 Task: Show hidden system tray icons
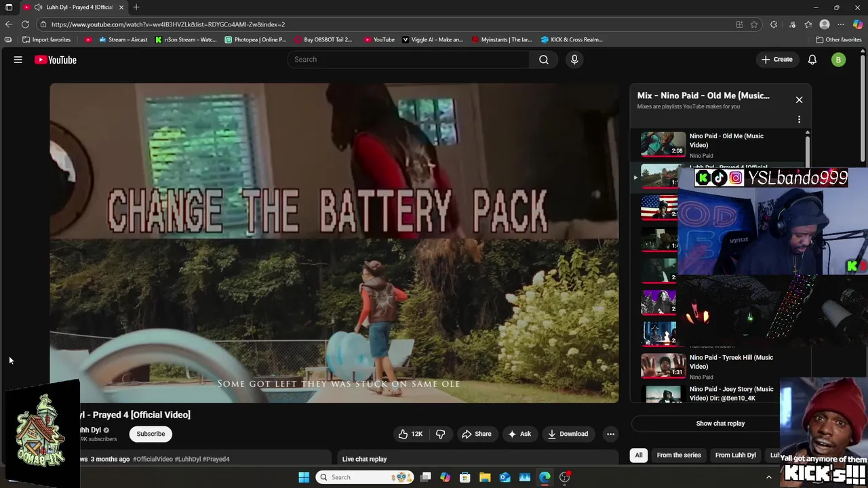[x=769, y=477]
